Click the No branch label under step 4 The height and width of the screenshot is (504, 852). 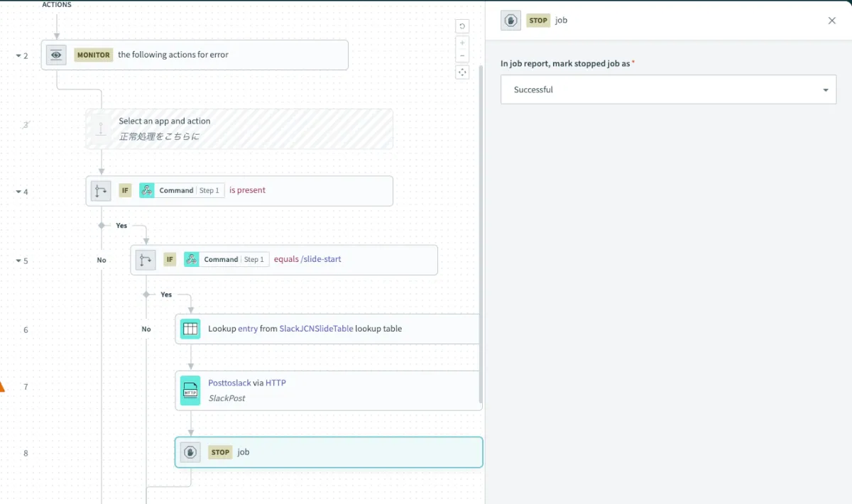[102, 260]
